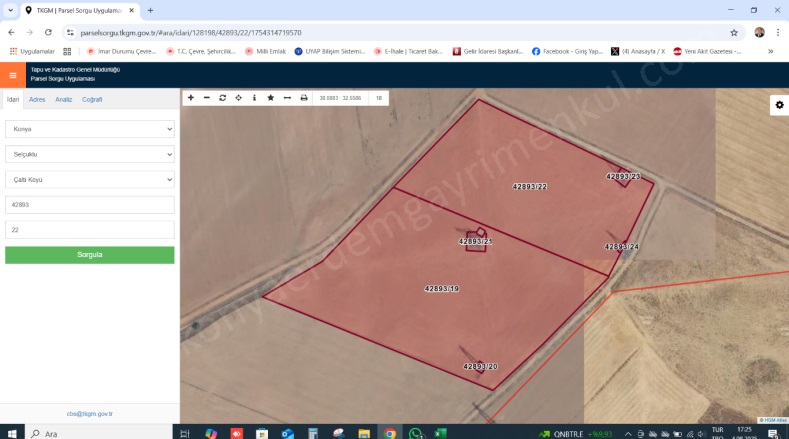Switch to the Adres tab
Viewport: 789px width, 439px height.
pyautogui.click(x=37, y=100)
